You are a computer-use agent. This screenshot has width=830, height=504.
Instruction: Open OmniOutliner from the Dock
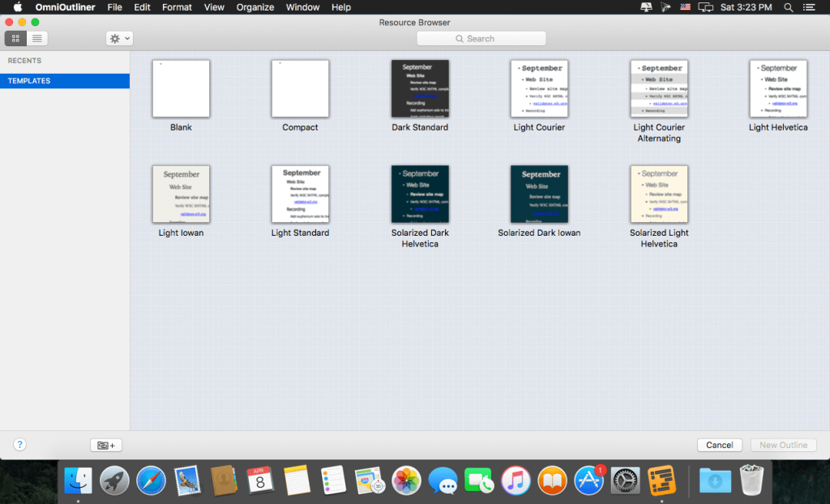[661, 481]
